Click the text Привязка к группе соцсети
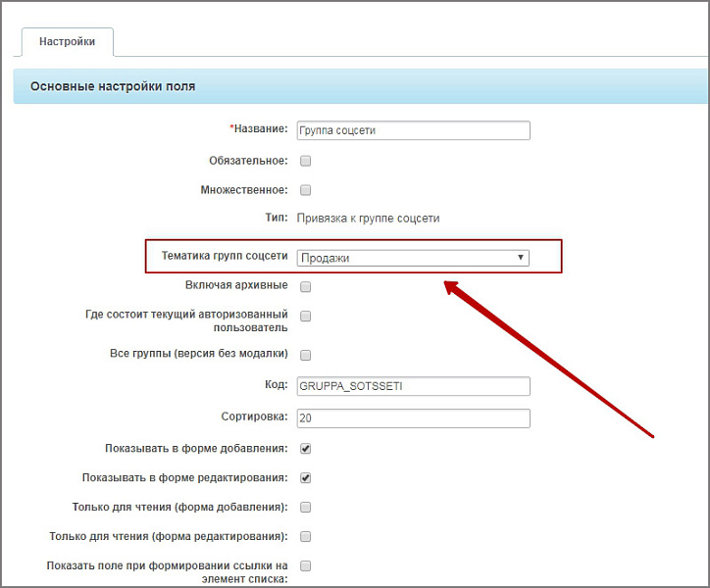The width and height of the screenshot is (710, 588). coord(368,219)
